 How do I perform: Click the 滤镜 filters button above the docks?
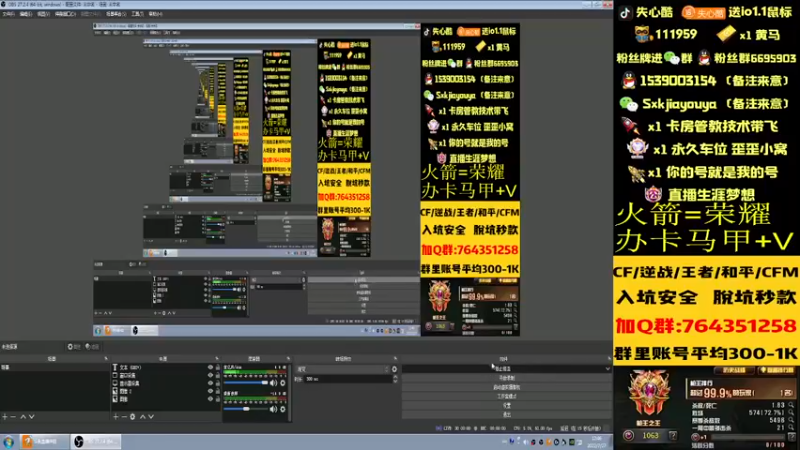(92, 347)
